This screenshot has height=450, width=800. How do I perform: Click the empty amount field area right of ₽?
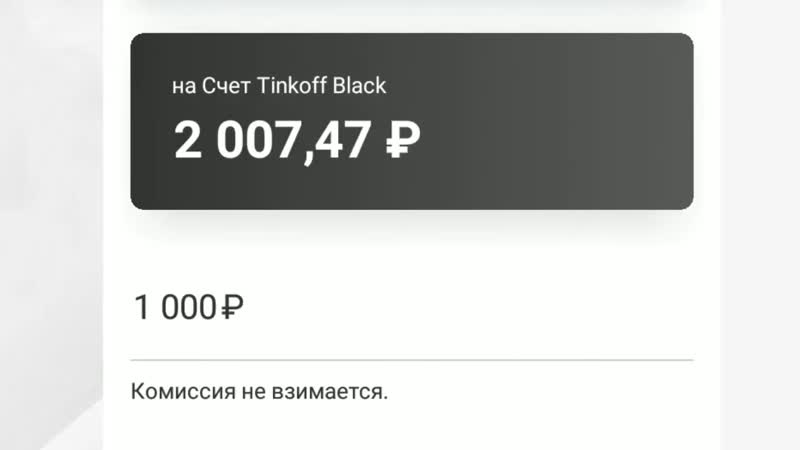(470, 307)
